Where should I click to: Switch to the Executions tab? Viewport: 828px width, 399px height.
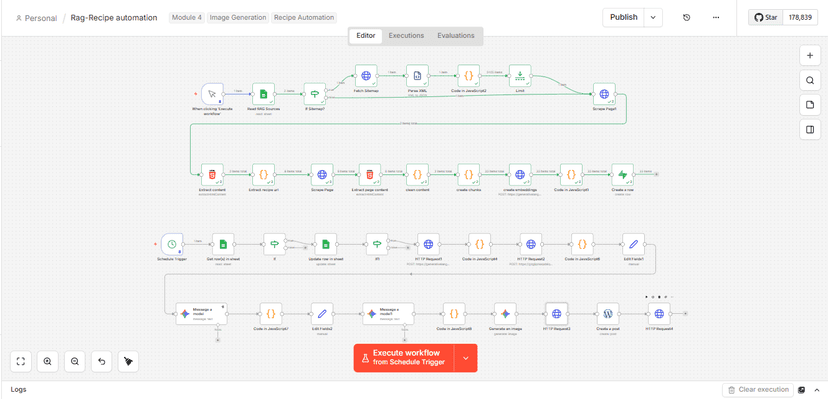pyautogui.click(x=406, y=36)
